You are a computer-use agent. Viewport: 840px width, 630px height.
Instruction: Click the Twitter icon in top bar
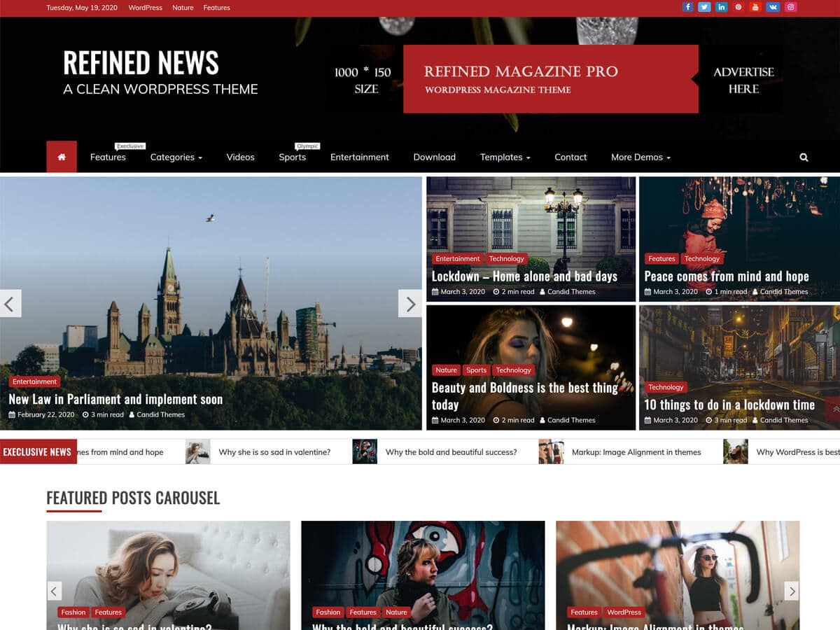704,8
